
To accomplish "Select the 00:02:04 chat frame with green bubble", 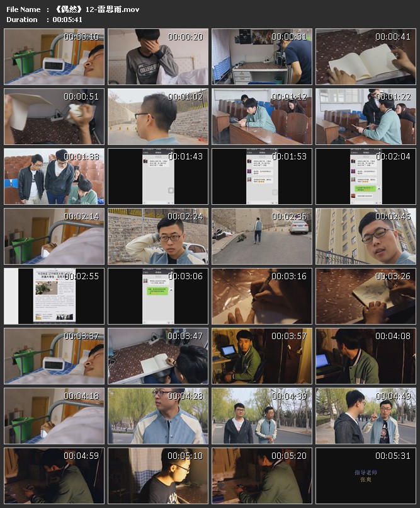I will (x=366, y=176).
